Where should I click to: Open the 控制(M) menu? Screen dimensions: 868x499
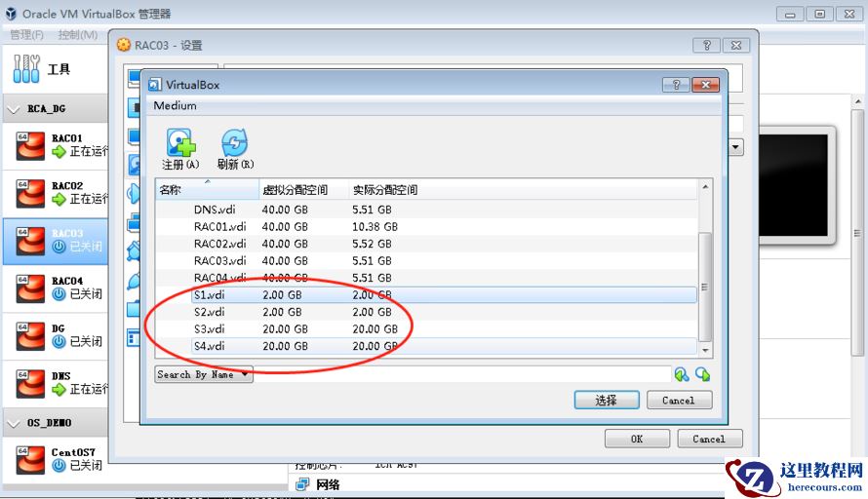pos(77,35)
